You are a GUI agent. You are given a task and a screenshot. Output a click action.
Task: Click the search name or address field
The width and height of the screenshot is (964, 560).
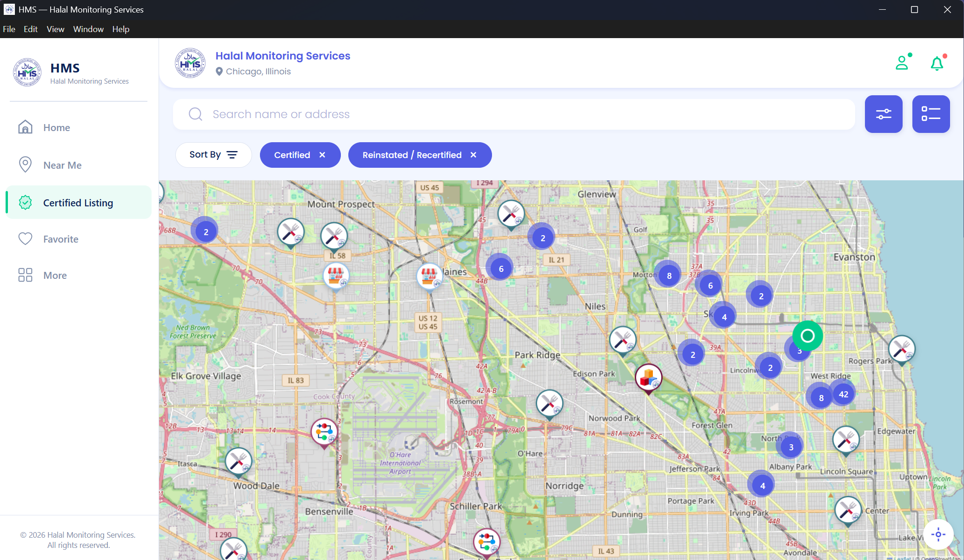tap(514, 114)
